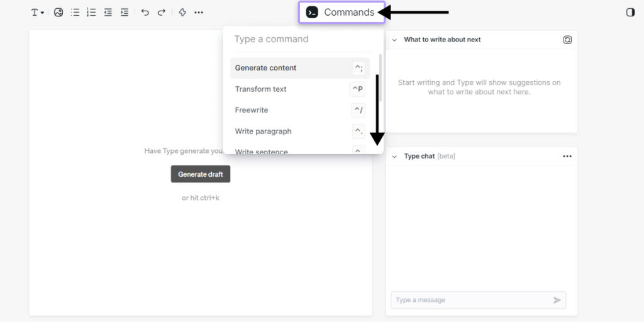Open the text style dropdown
Screen dimensions: 644x322
(38, 12)
